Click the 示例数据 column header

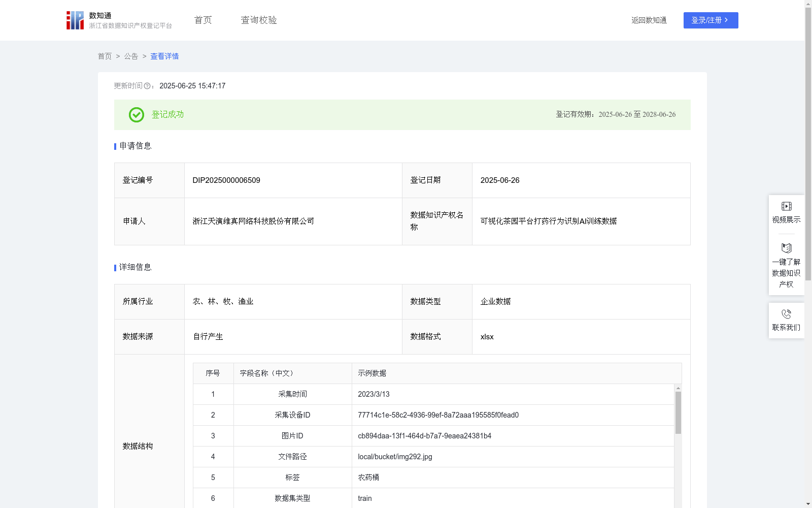tap(517, 373)
